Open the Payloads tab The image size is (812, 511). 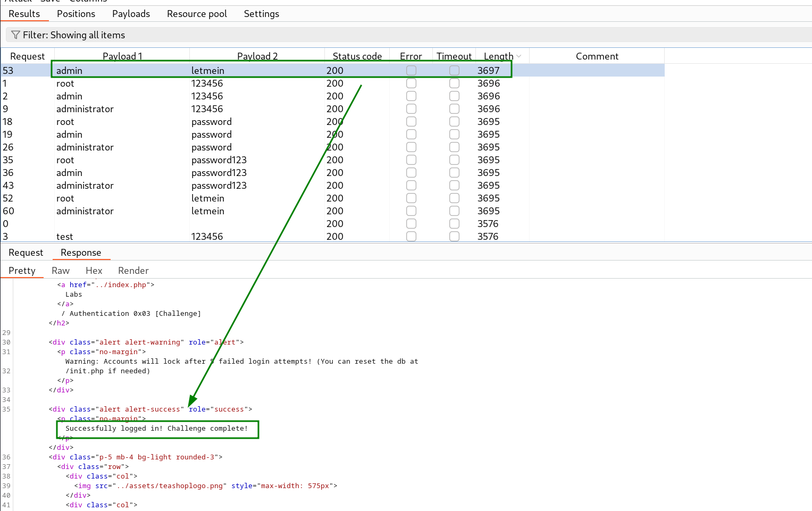(x=131, y=14)
